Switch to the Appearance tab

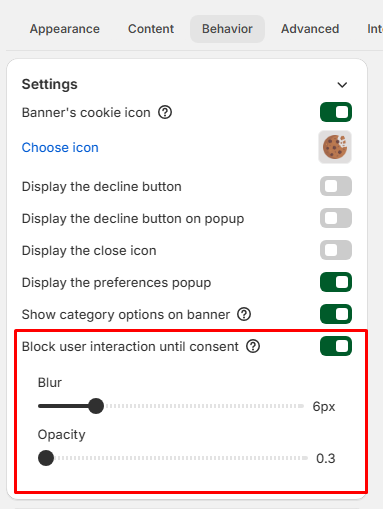click(x=65, y=29)
